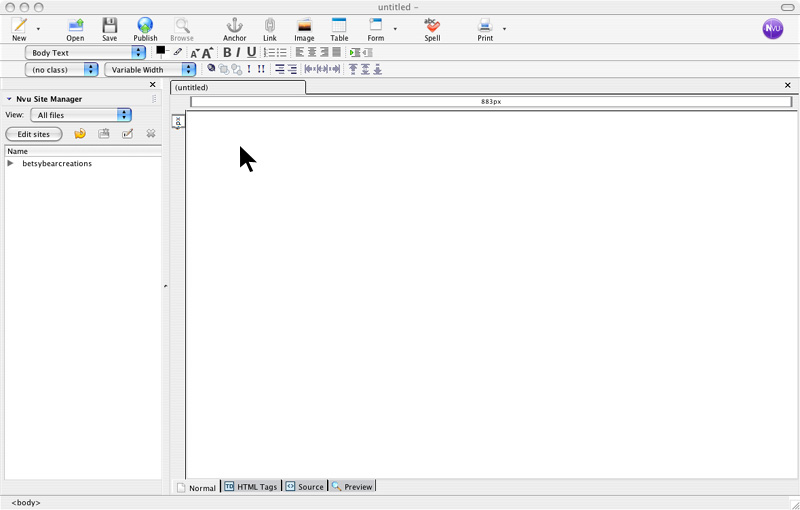Open the Body Text paragraph format dropdown
This screenshot has height=510, width=800.
(x=85, y=53)
